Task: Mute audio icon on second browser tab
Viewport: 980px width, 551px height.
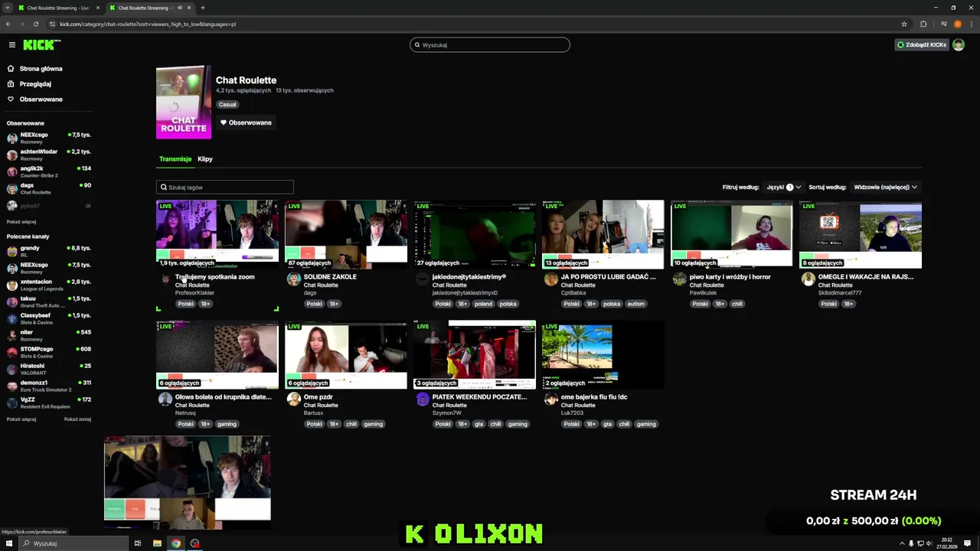Action: (180, 8)
